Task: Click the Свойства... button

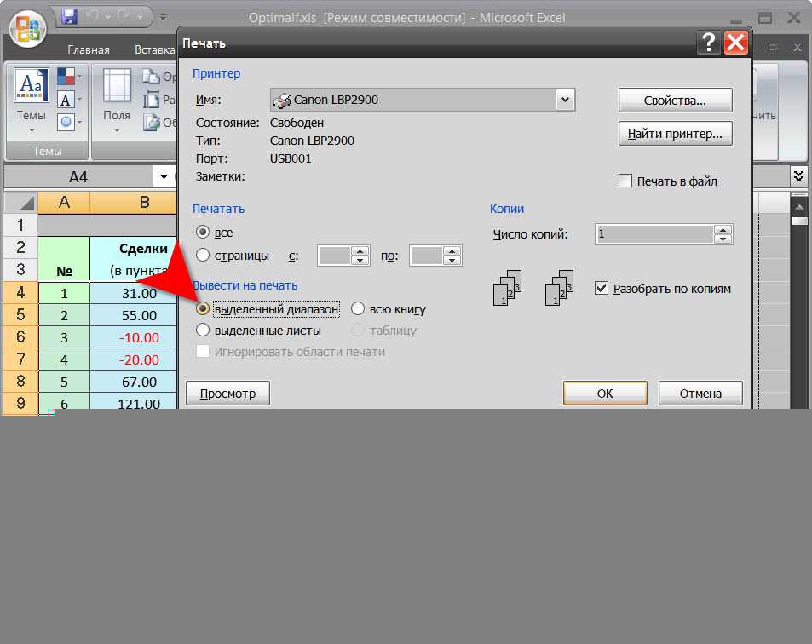Action: click(x=675, y=101)
